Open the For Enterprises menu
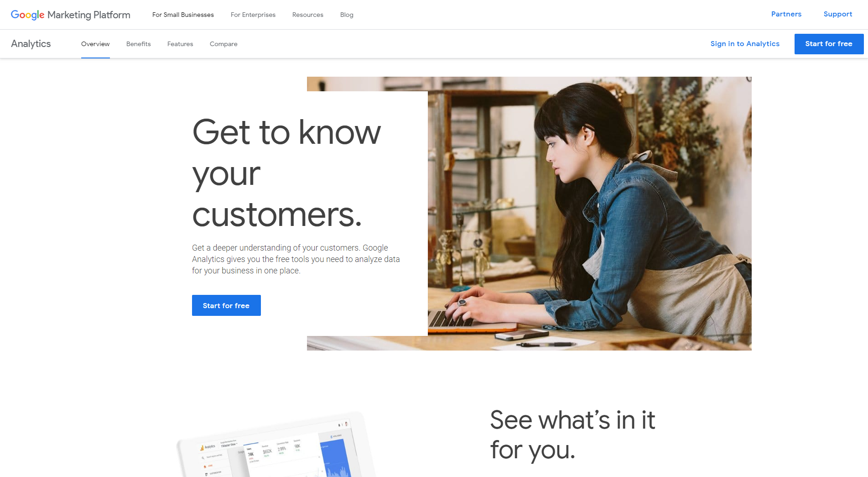The width and height of the screenshot is (868, 477). [253, 15]
